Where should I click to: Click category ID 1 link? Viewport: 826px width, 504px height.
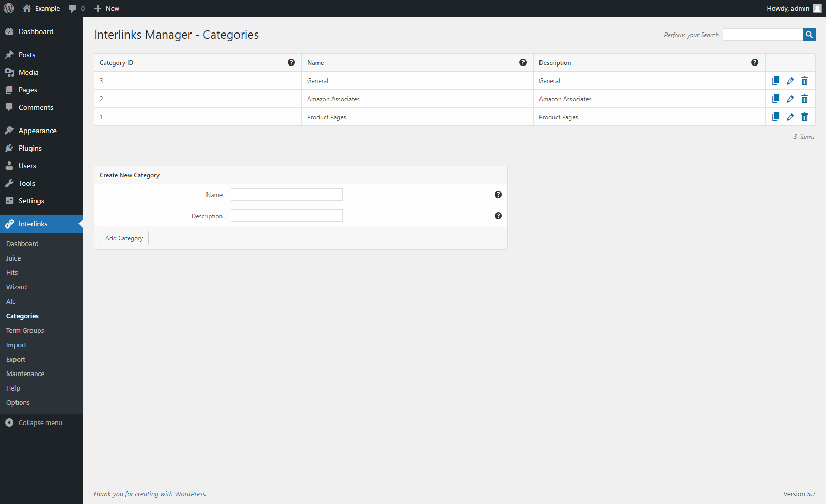101,117
